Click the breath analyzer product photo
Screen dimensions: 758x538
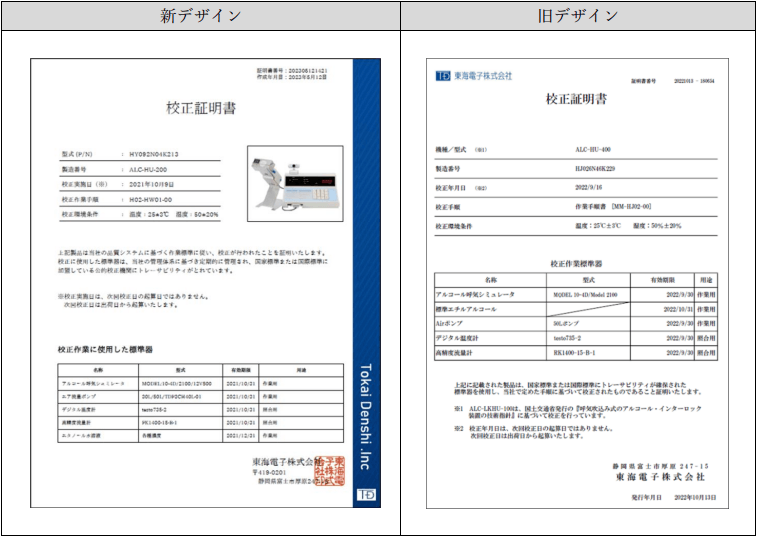295,183
